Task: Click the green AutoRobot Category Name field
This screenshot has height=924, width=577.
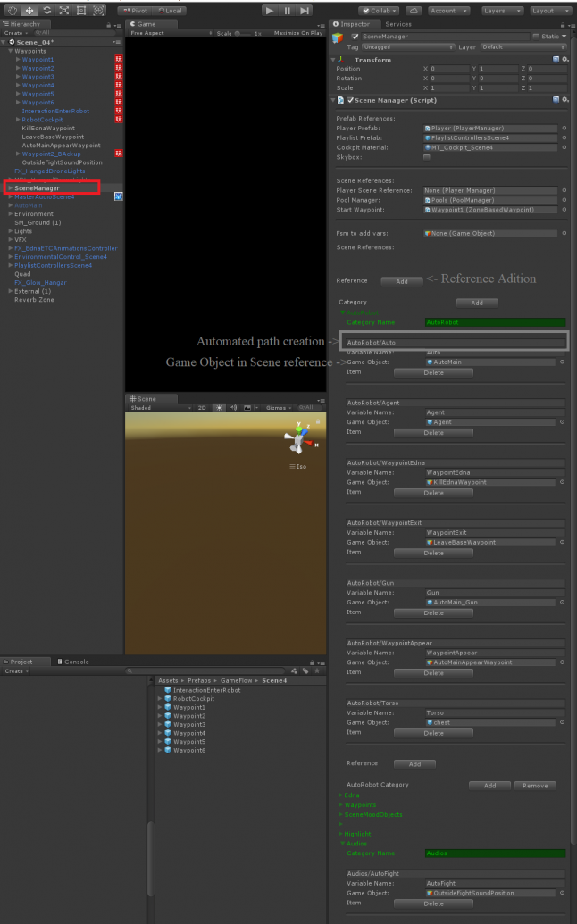Action: 495,321
